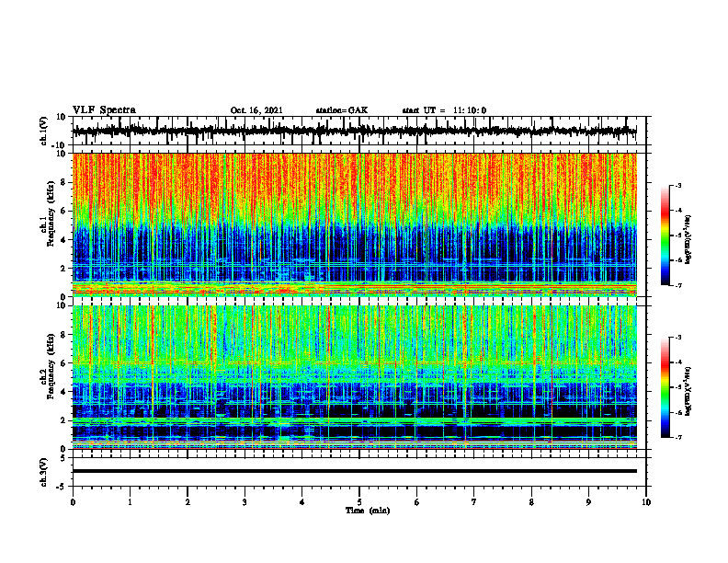Click the ch.1 spectrogram color bar
The image size is (728, 563).
click(x=665, y=236)
